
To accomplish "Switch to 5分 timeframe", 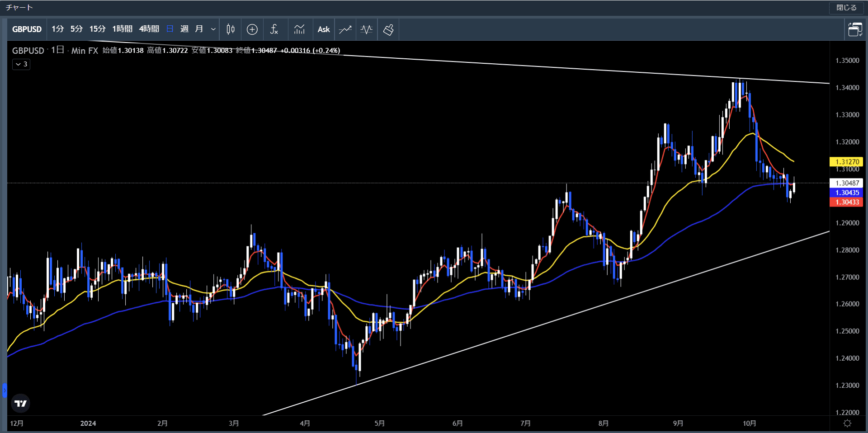I will click(x=76, y=29).
